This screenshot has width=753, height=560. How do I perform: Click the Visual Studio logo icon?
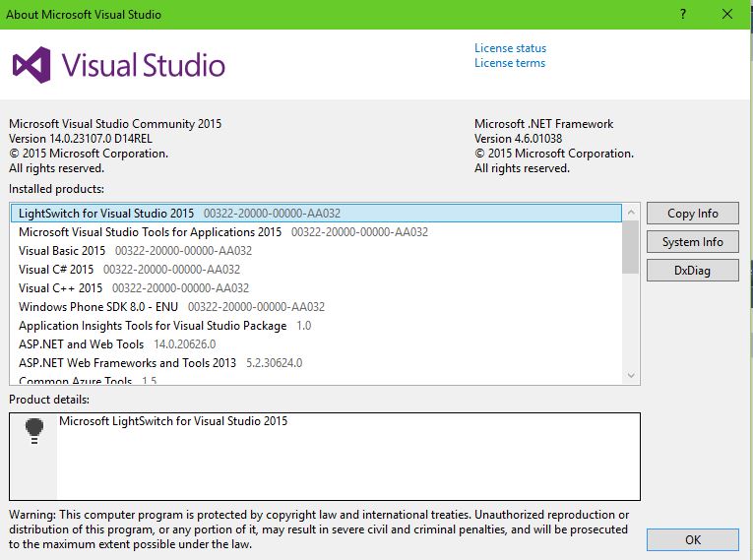point(31,65)
